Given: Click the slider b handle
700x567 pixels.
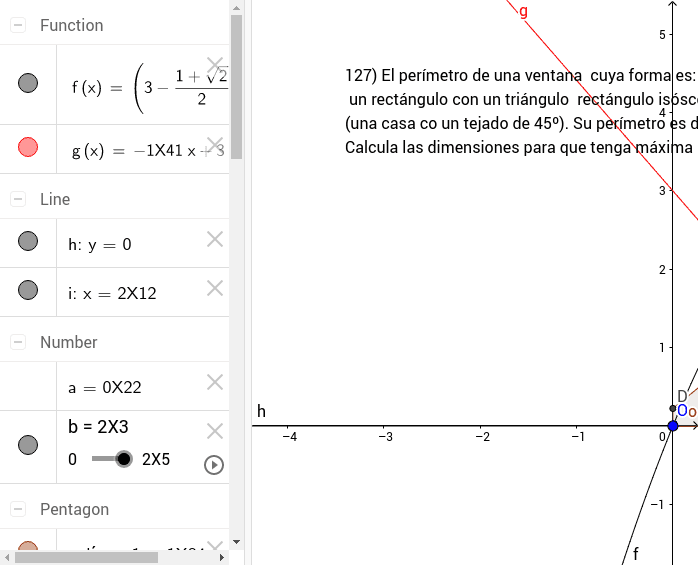Looking at the screenshot, I should (x=124, y=459).
